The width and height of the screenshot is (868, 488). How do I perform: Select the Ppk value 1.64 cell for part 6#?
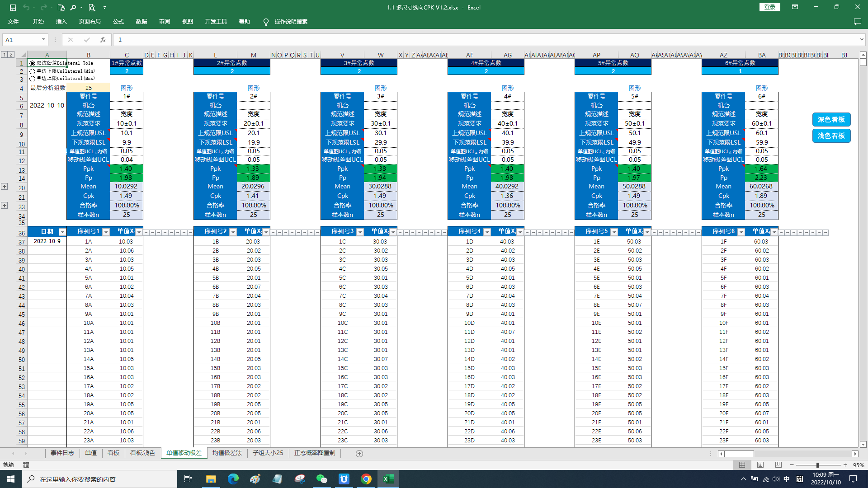click(762, 169)
